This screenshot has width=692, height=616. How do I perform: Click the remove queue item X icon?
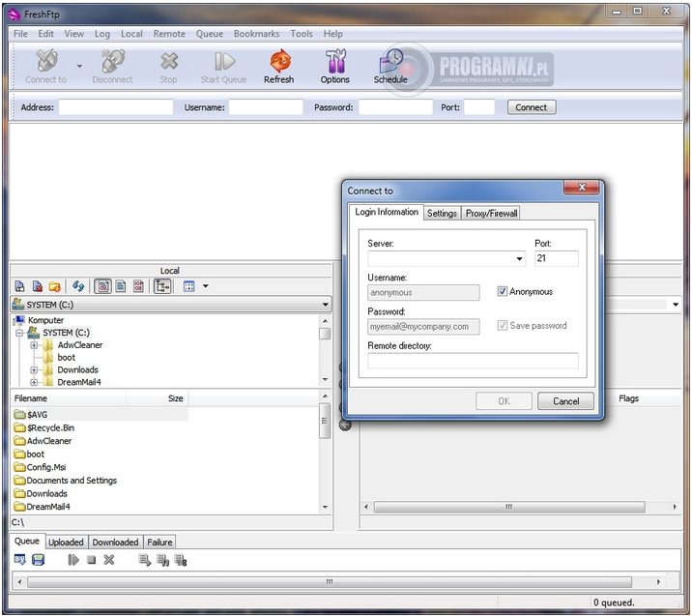click(109, 560)
